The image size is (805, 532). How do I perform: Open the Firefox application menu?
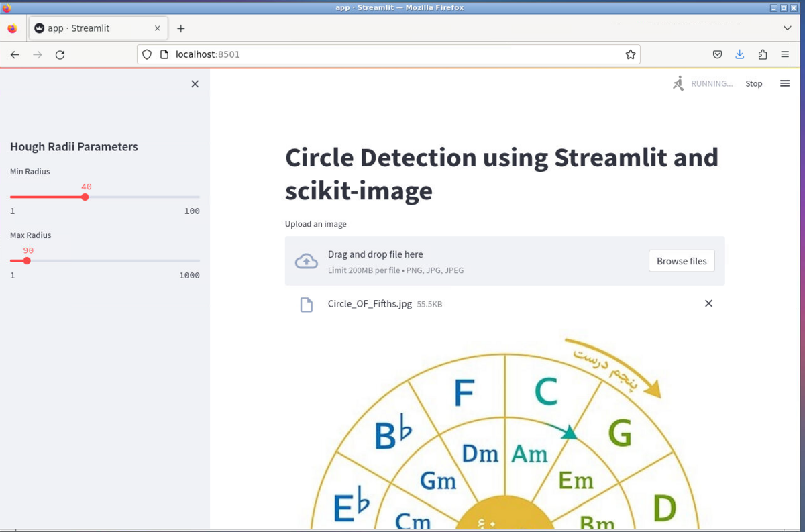coord(785,54)
